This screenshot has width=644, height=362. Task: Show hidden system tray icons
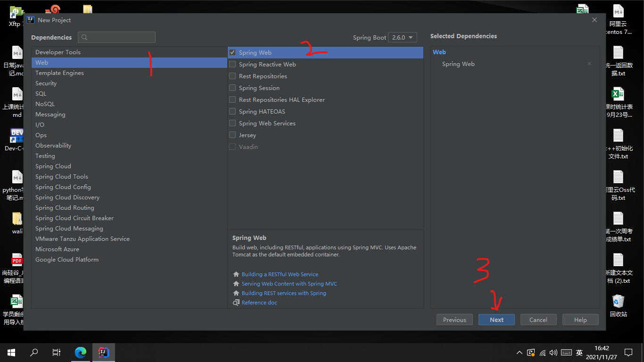click(520, 353)
